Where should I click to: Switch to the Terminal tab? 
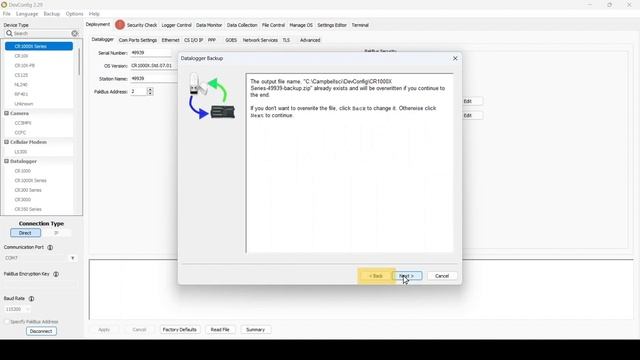[360, 25]
